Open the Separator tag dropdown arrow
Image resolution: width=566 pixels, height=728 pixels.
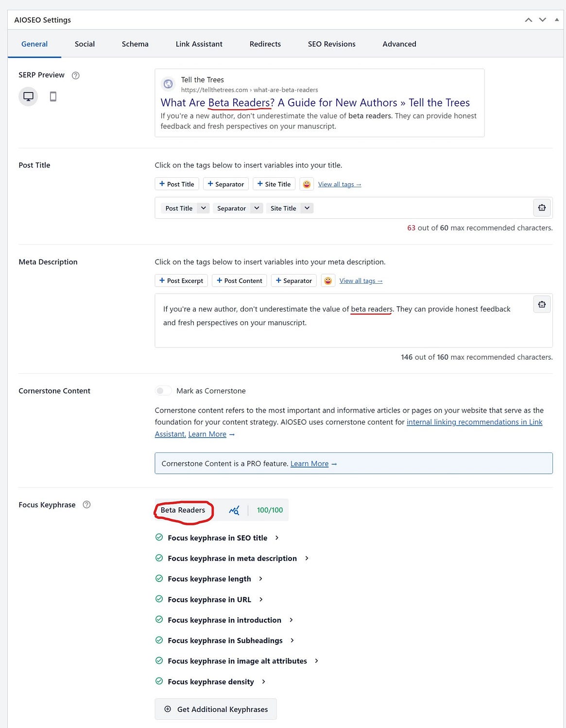tap(257, 208)
